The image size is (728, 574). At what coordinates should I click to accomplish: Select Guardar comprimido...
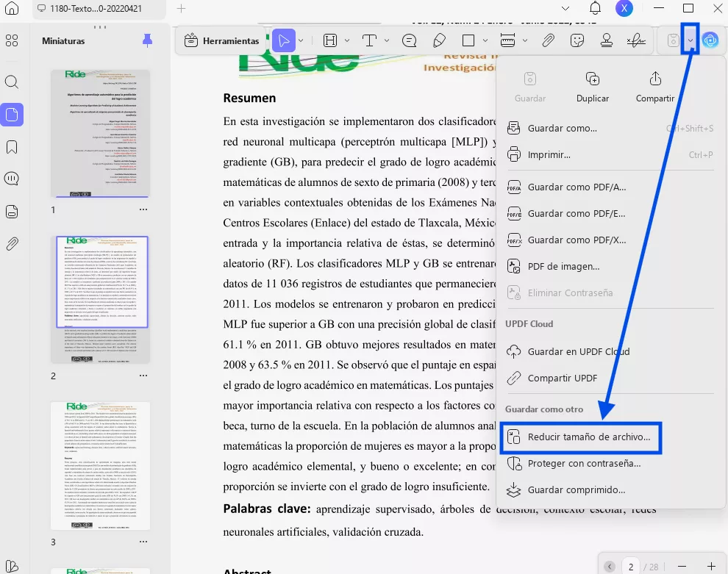coord(610,490)
